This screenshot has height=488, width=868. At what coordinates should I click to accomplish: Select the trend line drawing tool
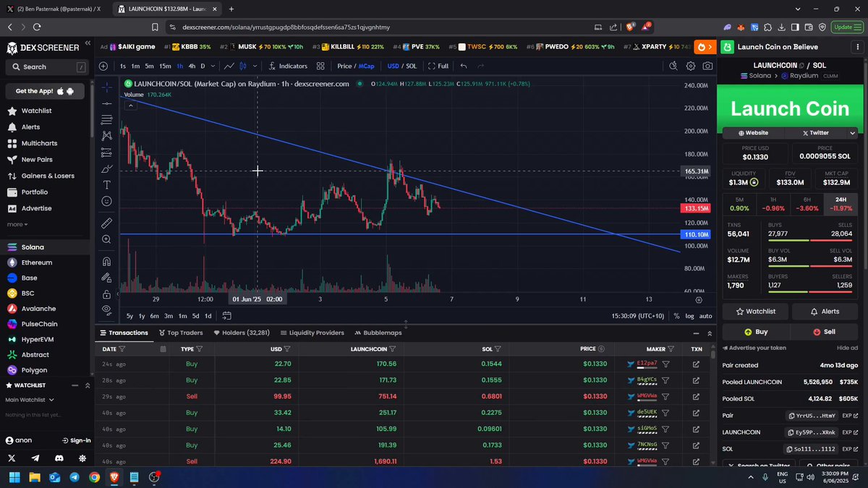[106, 103]
